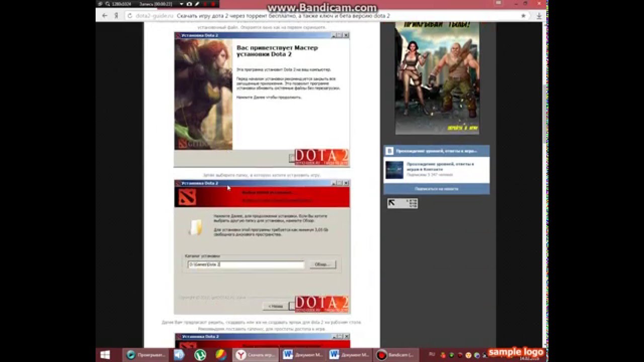Open the VK widget title link

coord(436,151)
